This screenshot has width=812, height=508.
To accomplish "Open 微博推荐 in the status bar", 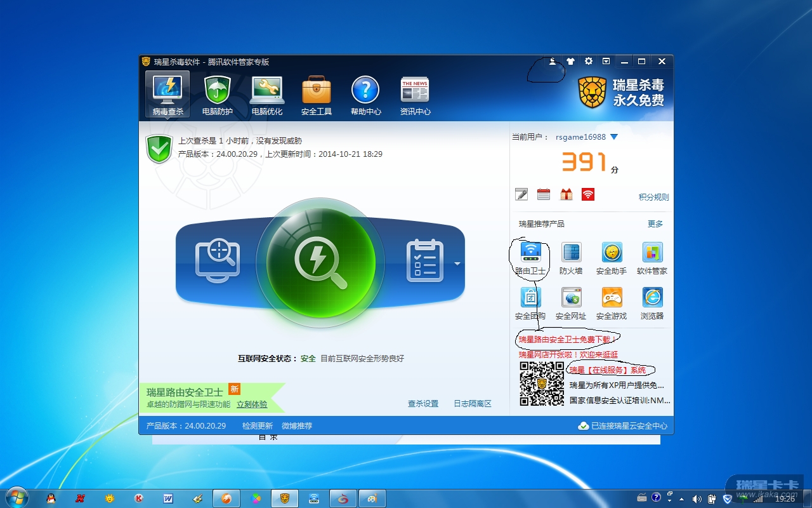I will coord(297,426).
